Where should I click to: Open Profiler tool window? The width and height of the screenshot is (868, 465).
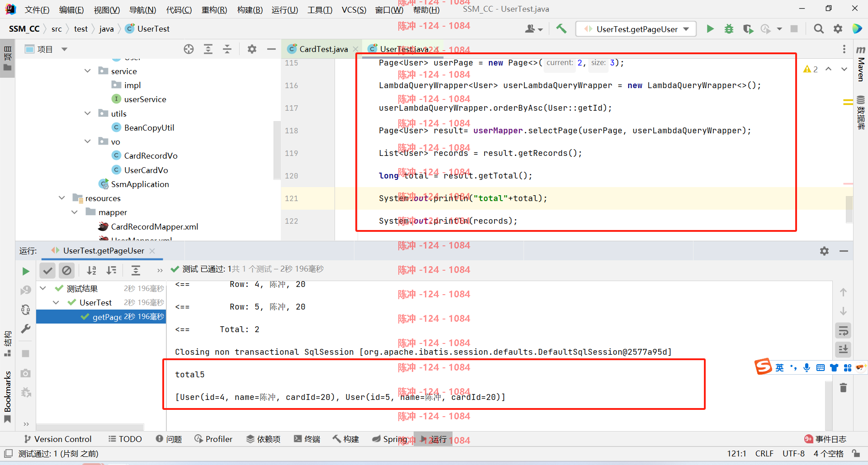pyautogui.click(x=213, y=439)
